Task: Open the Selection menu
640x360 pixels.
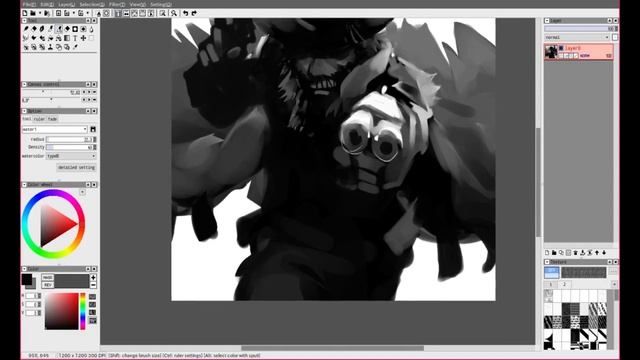Action: [x=92, y=4]
